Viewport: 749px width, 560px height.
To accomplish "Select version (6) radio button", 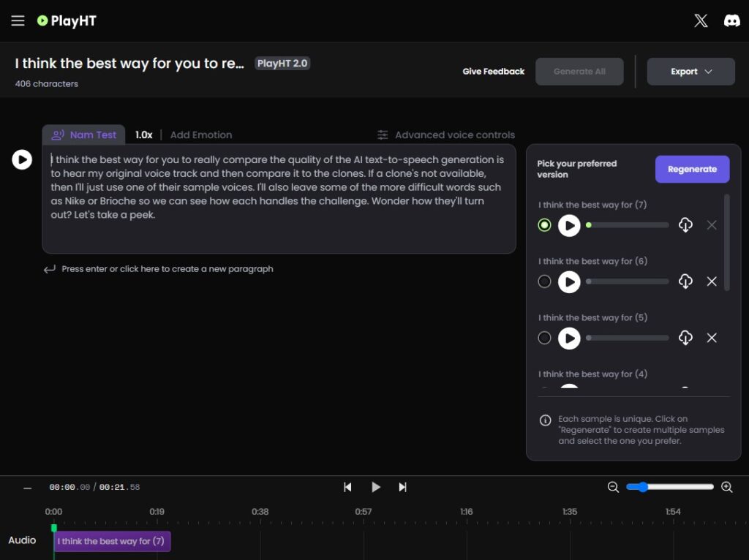I will (544, 281).
